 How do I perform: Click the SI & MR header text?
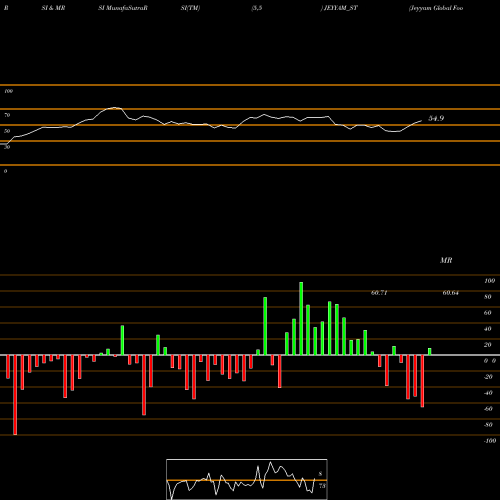coord(53,8)
